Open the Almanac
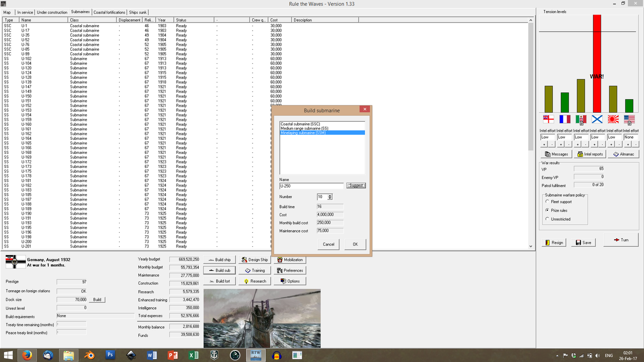 [623, 154]
